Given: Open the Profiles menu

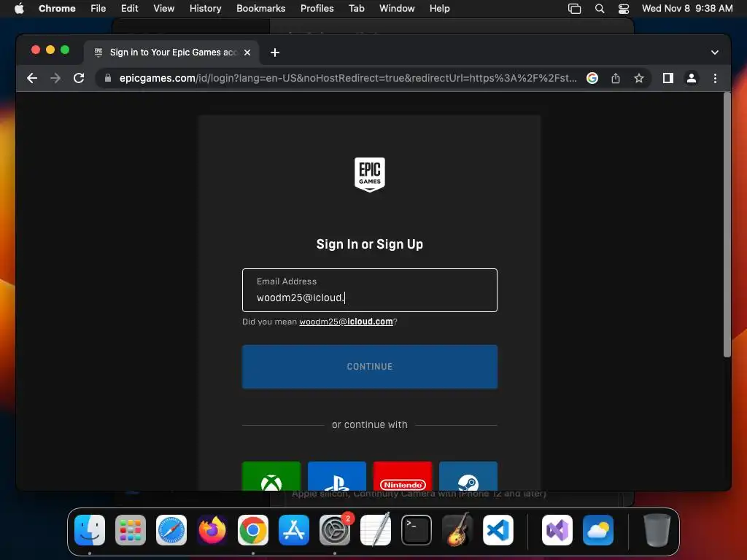Looking at the screenshot, I should [317, 9].
